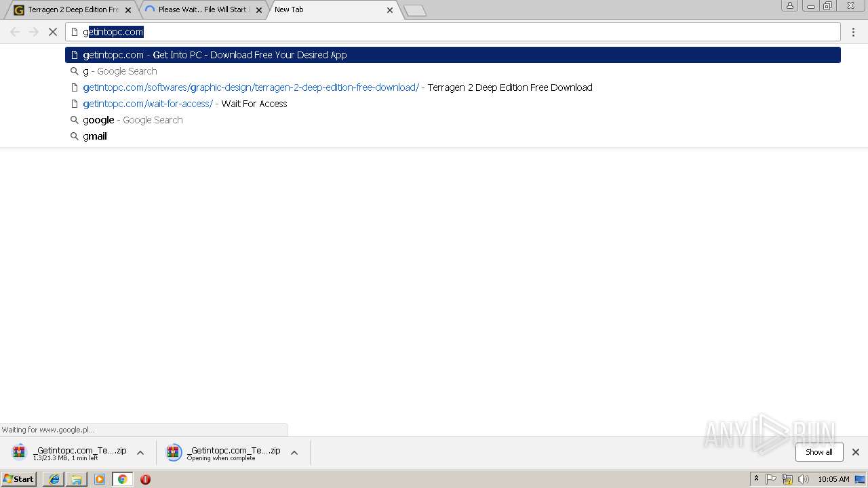Open the volume speaker tray icon
The width and height of the screenshot is (868, 488).
(804, 479)
